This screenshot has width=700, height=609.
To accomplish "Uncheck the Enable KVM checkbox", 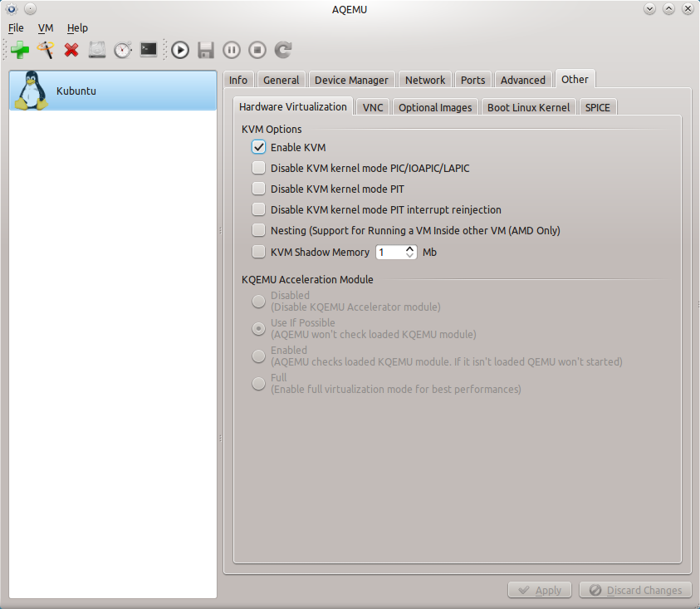I will click(x=258, y=147).
